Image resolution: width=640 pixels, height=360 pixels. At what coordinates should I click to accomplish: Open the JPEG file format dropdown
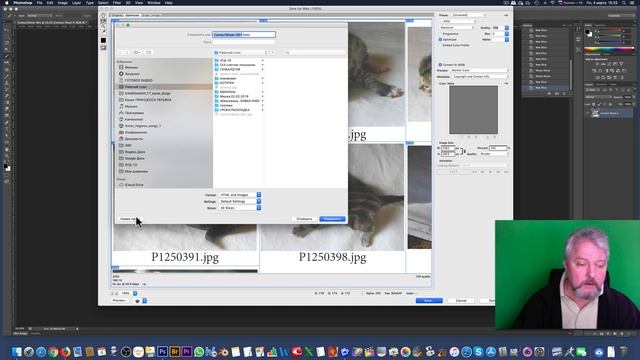(458, 21)
